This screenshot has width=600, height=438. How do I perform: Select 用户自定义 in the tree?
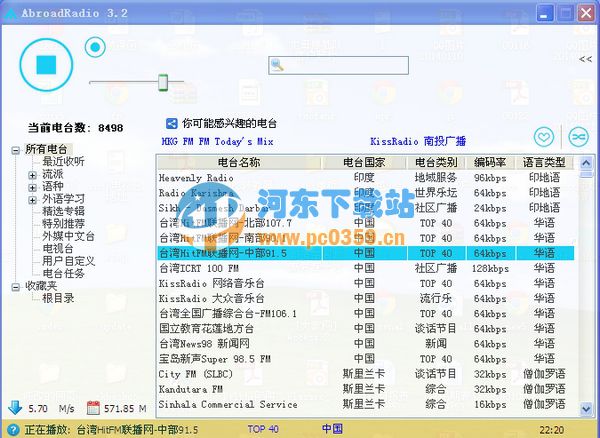pos(68,261)
